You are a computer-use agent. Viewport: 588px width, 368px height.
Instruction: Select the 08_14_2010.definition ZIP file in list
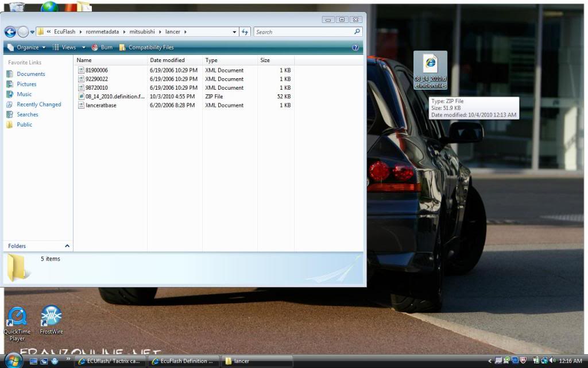(x=111, y=97)
